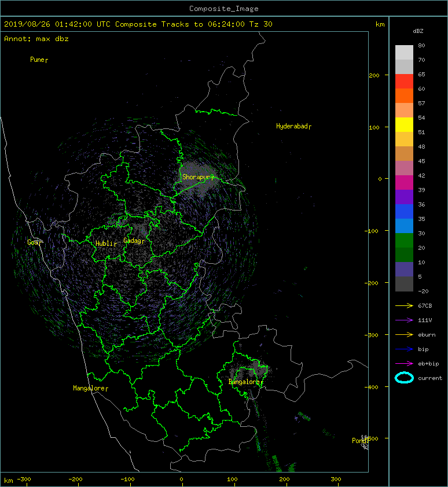
Task: Click the 39 dBZ purple color swatch
Action: [404, 197]
